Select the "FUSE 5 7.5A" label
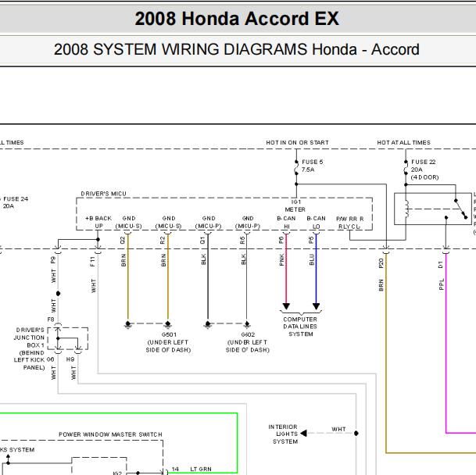476x475 pixels. pyautogui.click(x=312, y=166)
